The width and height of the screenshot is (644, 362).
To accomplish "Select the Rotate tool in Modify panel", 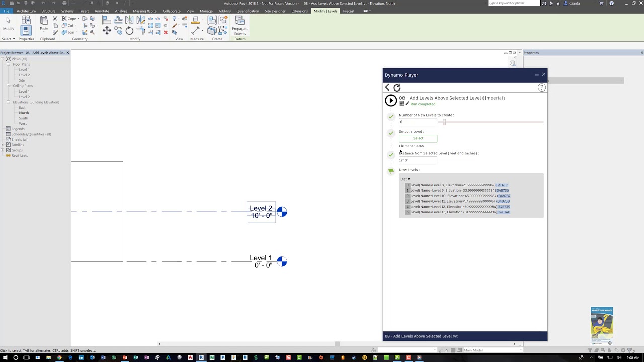I will coord(129,31).
